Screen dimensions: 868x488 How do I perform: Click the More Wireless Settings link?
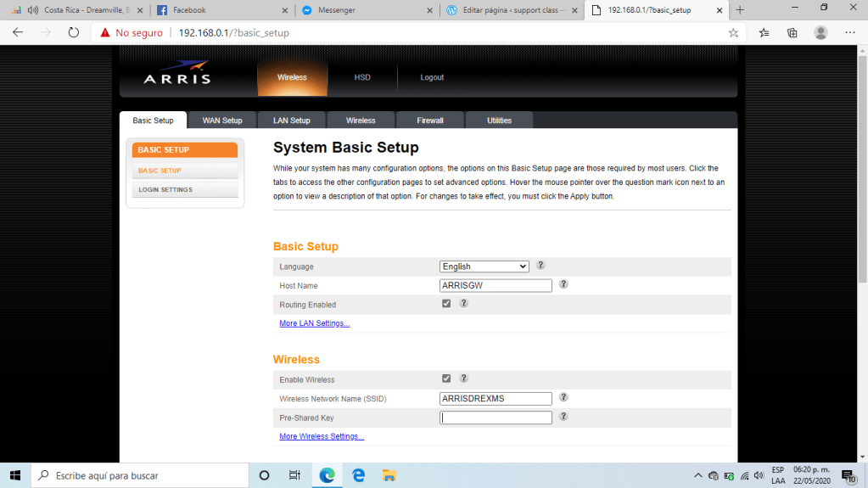click(322, 436)
